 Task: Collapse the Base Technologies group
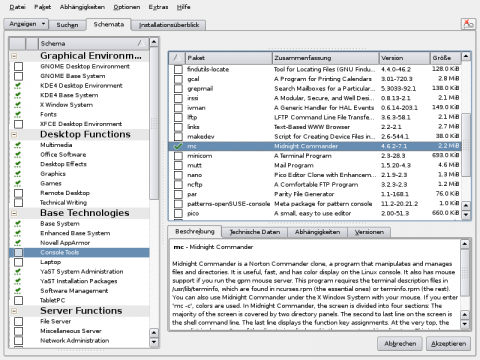(x=14, y=213)
